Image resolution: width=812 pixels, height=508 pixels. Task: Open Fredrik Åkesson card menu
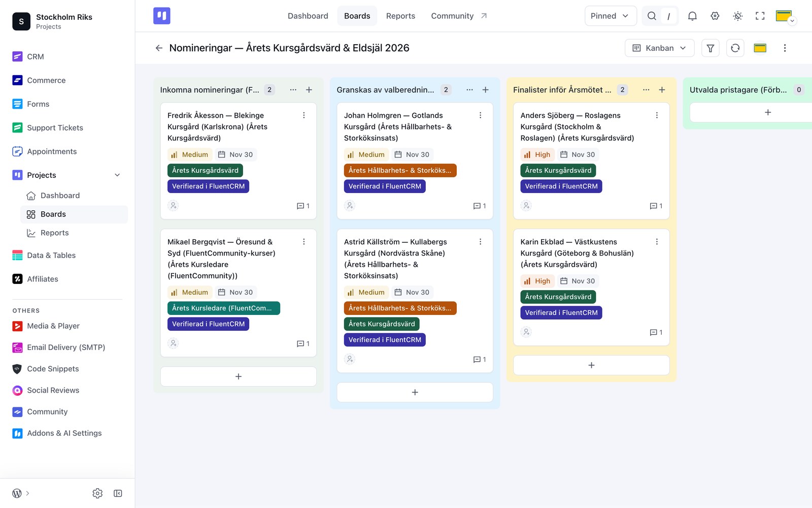point(304,115)
